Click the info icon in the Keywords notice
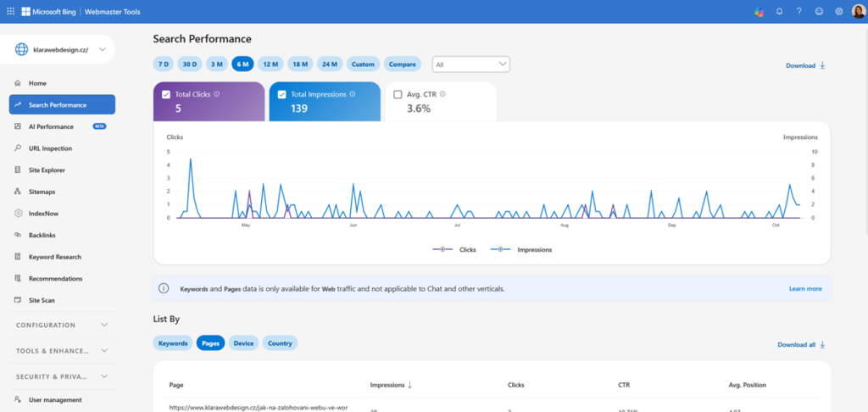The width and height of the screenshot is (868, 412). point(164,288)
